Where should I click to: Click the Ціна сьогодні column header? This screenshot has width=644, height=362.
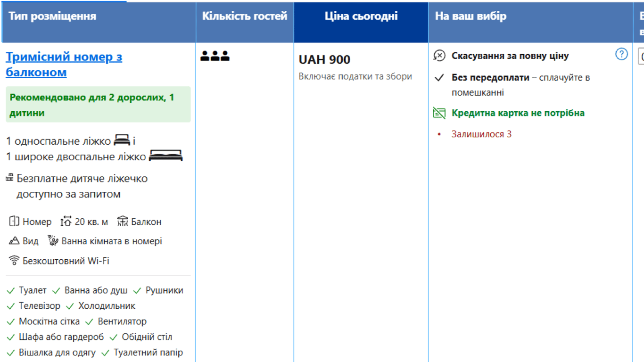[361, 16]
